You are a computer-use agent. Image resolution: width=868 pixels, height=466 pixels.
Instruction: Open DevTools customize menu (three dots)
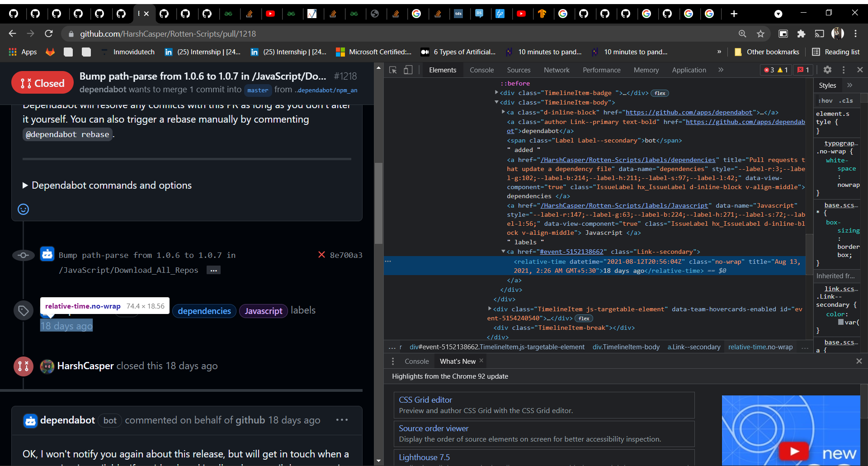pyautogui.click(x=844, y=70)
